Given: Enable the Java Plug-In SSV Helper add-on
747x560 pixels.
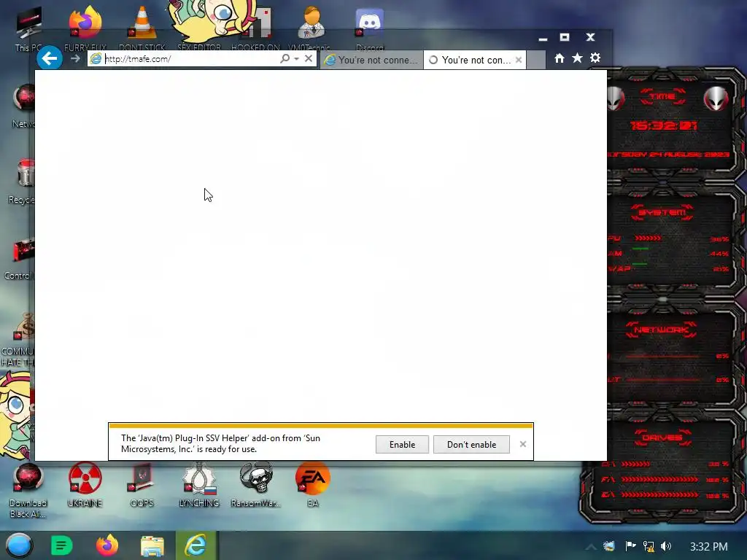Looking at the screenshot, I should [402, 444].
